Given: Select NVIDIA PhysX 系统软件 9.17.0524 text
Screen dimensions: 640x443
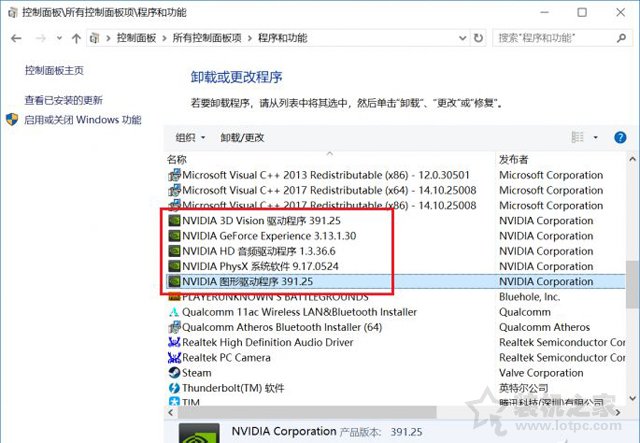Looking at the screenshot, I should click(x=260, y=266).
